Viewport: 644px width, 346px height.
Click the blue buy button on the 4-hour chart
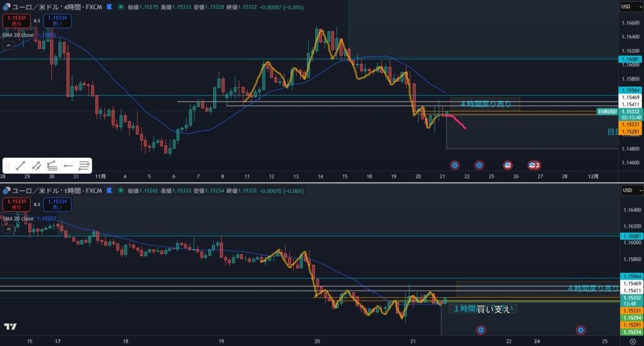pos(57,21)
